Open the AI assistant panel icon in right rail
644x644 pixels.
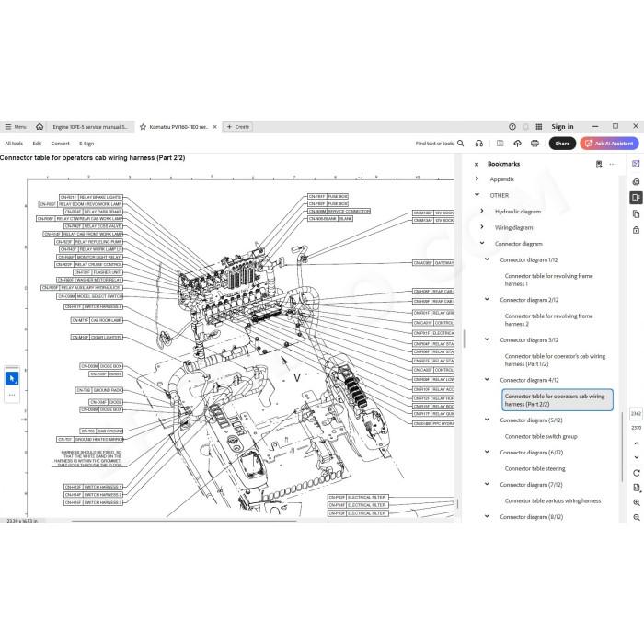pyautogui.click(x=636, y=164)
